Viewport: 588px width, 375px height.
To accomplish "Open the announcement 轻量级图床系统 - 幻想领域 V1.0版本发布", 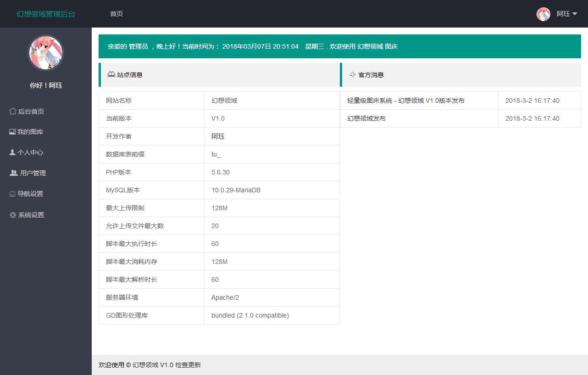I will pyautogui.click(x=406, y=100).
